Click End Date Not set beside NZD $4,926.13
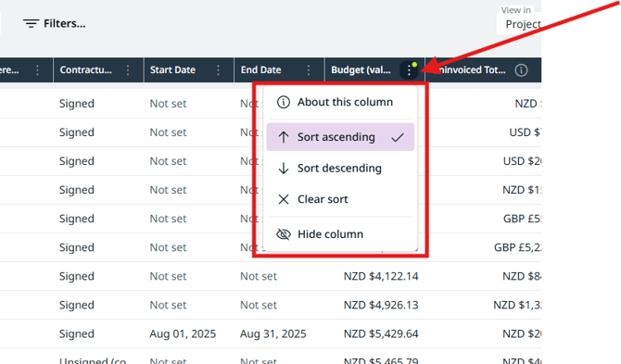 259,305
